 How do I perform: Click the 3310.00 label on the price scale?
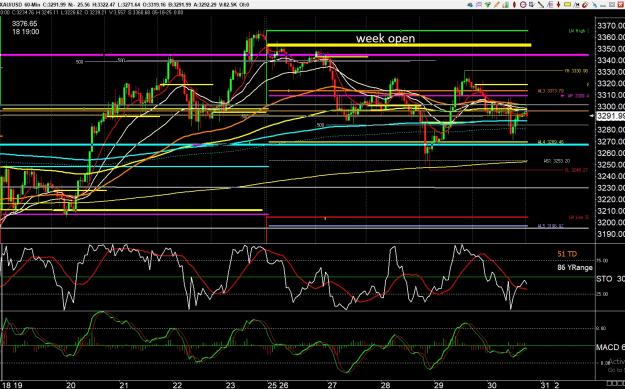(611, 95)
